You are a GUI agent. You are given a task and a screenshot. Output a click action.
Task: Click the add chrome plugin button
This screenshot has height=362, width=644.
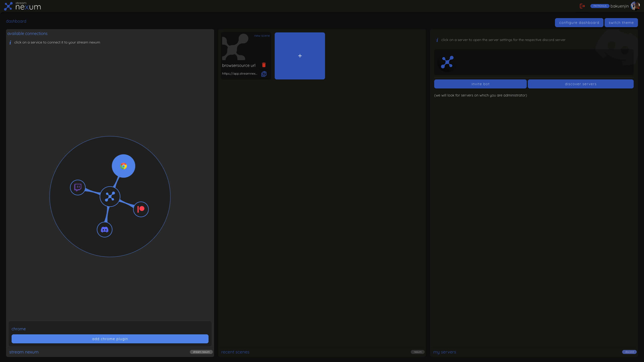110,339
